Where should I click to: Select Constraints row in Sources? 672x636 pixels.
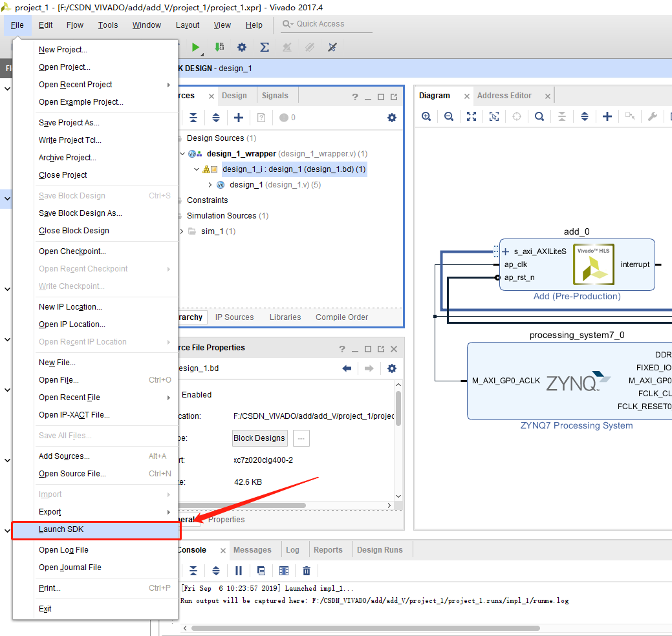[208, 200]
